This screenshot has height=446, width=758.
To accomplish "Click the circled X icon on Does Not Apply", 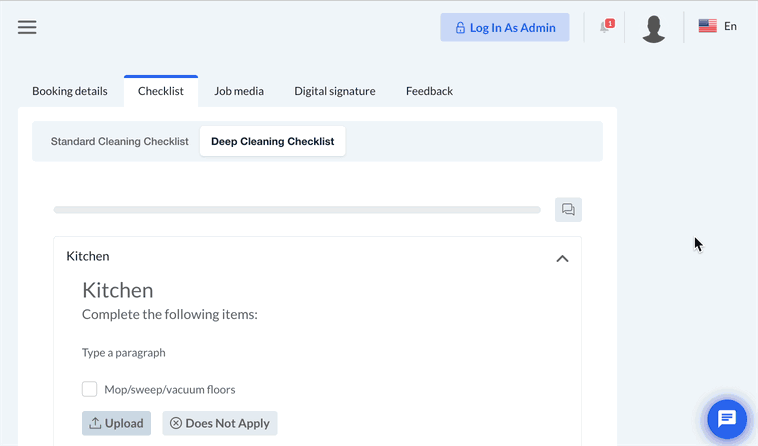I will (x=176, y=423).
